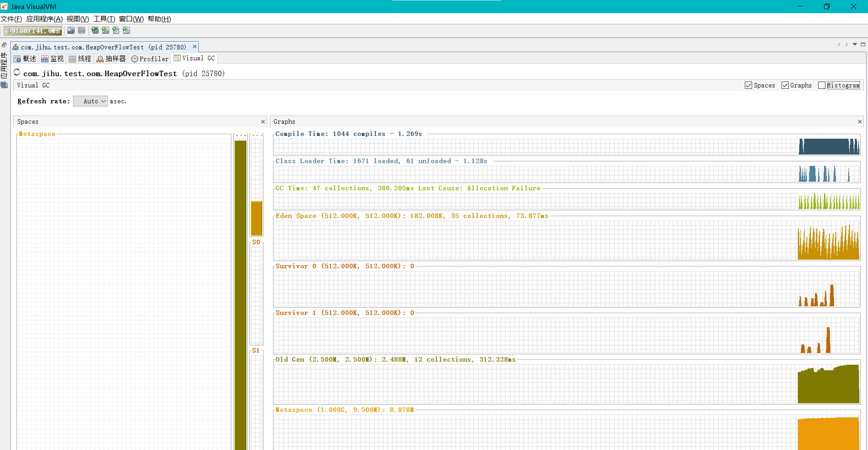Close the Spaces panel
868x450 pixels.
pyautogui.click(x=263, y=121)
